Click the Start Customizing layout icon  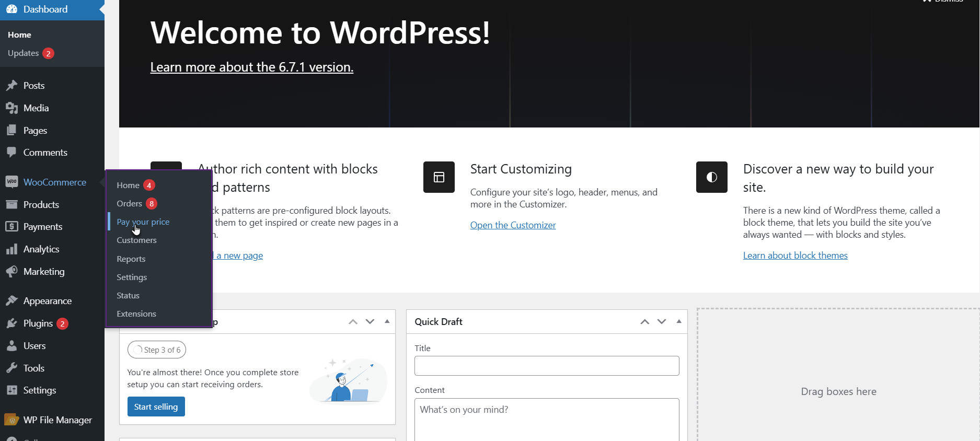coord(439,177)
